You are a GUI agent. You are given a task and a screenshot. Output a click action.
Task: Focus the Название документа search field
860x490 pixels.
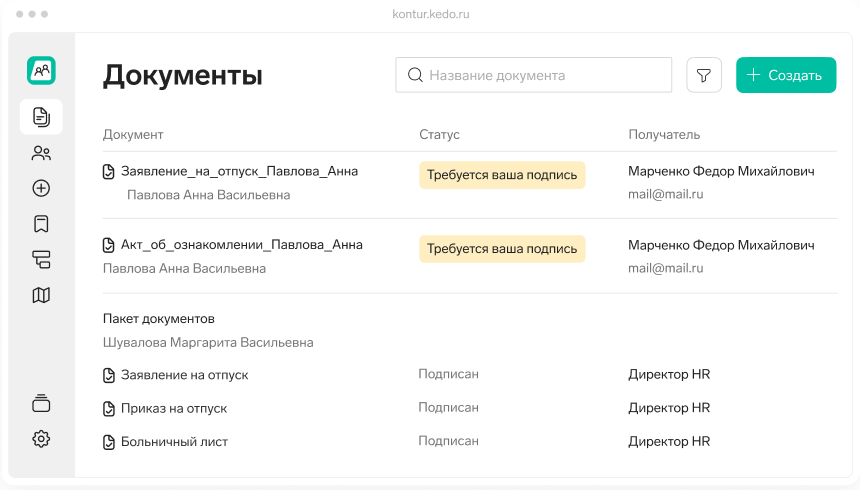pos(534,75)
